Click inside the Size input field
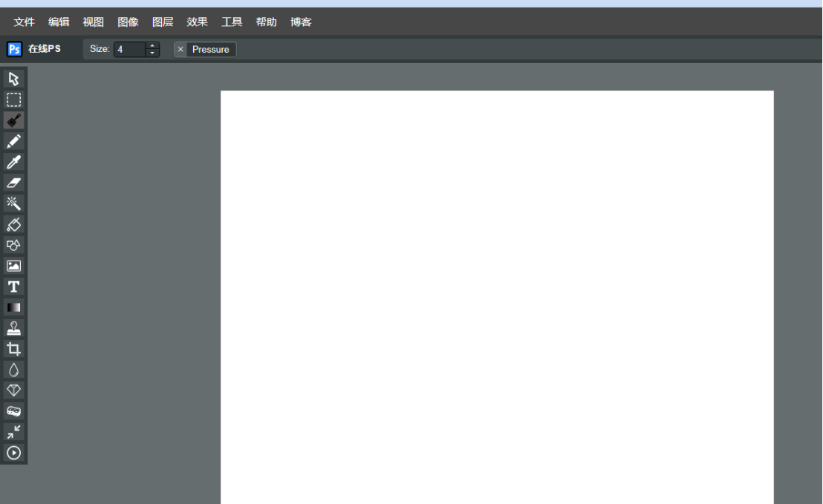Image resolution: width=823 pixels, height=504 pixels. [130, 49]
